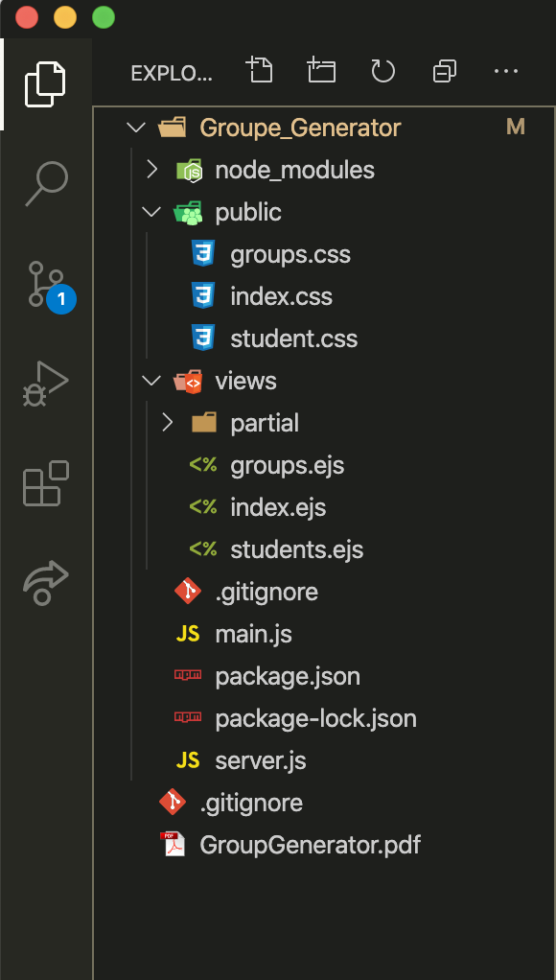
Task: Click the M modified badge next to Groupe_Generator
Action: 516,126
